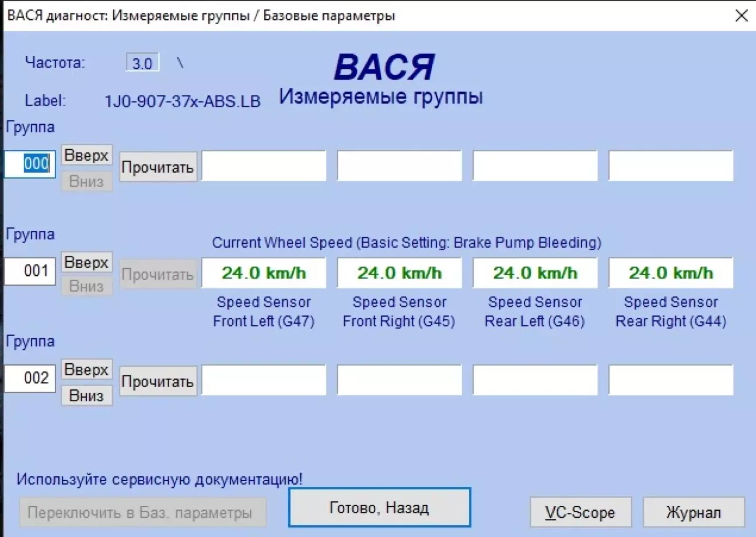Click the Speed Sensor Front Right 24.0 reading

[x=399, y=272]
